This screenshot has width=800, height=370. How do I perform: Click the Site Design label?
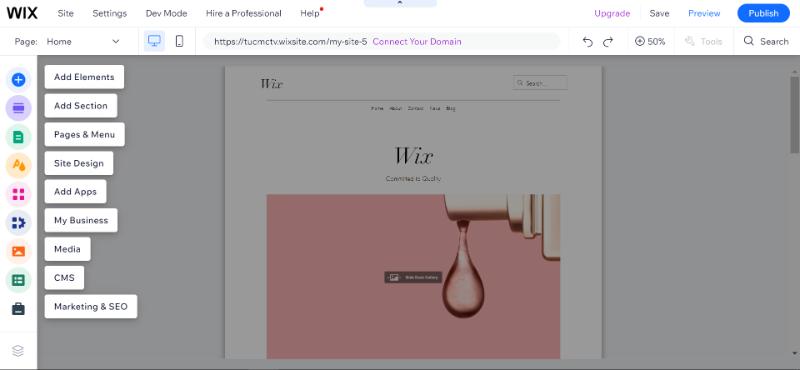79,163
